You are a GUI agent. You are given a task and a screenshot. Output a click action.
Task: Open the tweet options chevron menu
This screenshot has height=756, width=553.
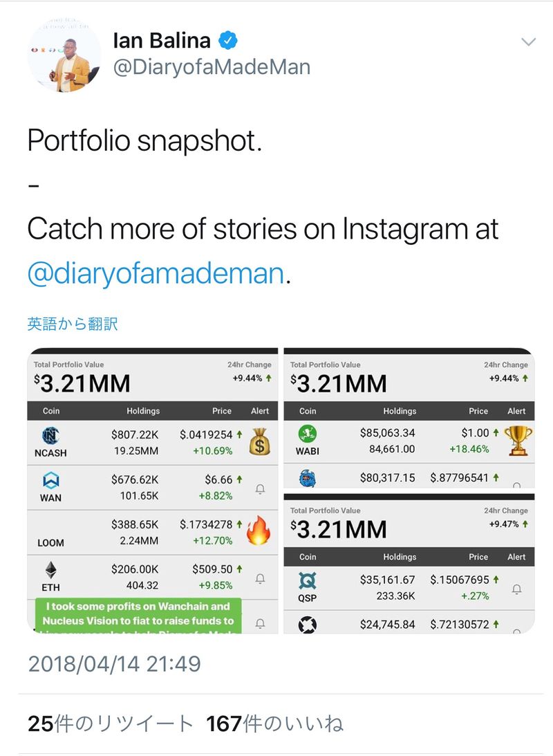[x=528, y=42]
